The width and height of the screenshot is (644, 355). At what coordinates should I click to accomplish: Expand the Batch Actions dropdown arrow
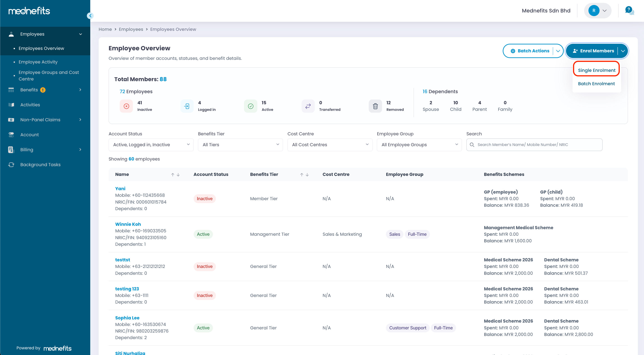pyautogui.click(x=558, y=51)
